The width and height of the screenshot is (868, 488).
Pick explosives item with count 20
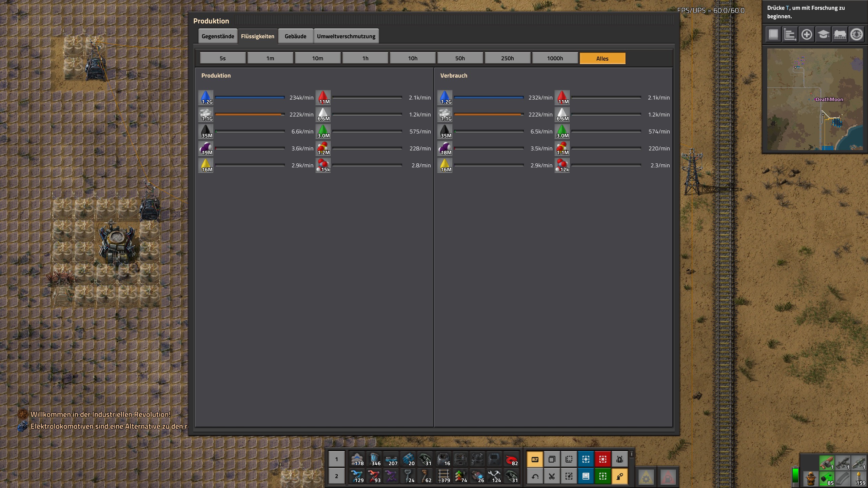coord(408,459)
